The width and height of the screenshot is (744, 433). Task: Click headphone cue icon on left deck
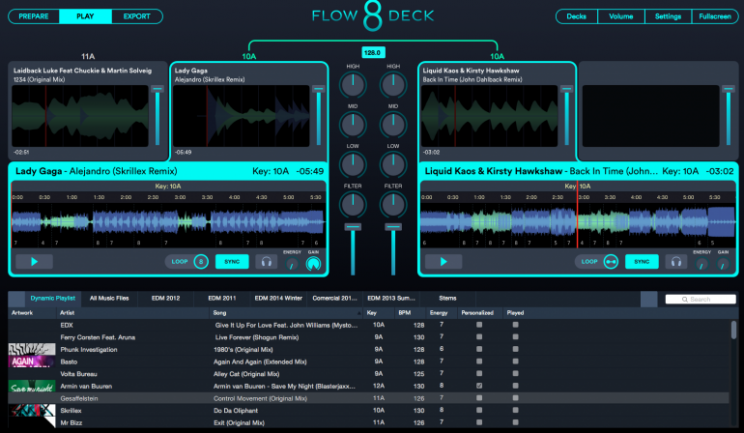(x=266, y=262)
